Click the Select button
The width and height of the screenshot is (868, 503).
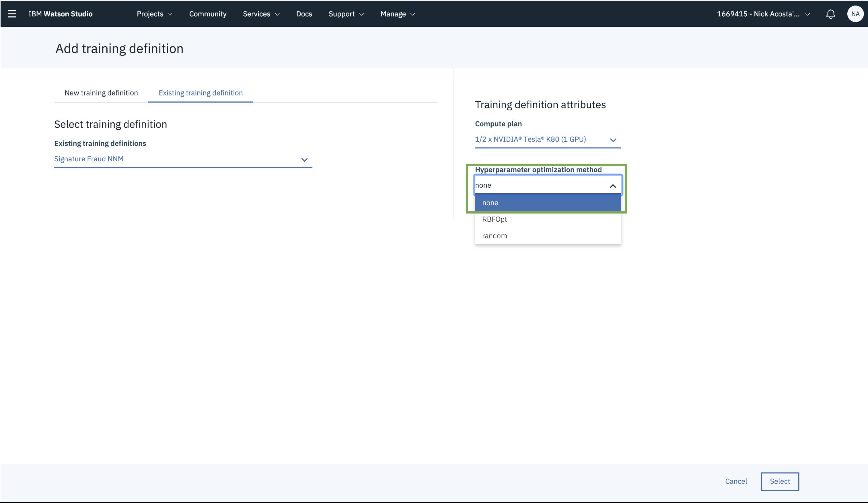coord(780,481)
